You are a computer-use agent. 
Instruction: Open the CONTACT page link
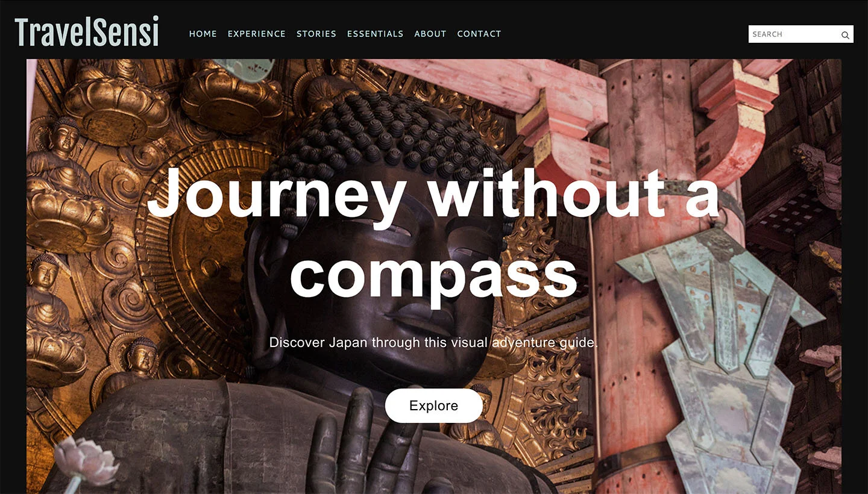click(x=479, y=34)
